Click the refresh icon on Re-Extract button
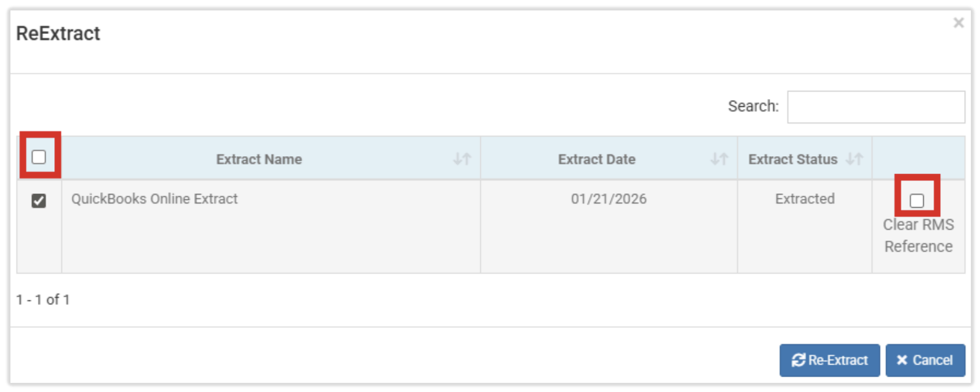The width and height of the screenshot is (980, 392). pos(798,360)
